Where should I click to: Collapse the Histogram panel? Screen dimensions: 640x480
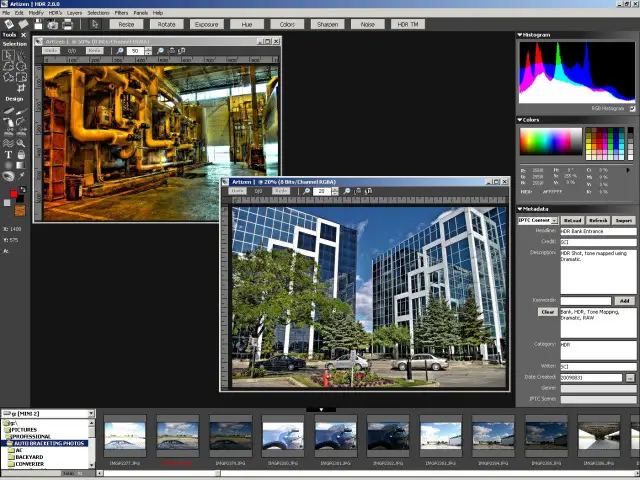point(520,35)
